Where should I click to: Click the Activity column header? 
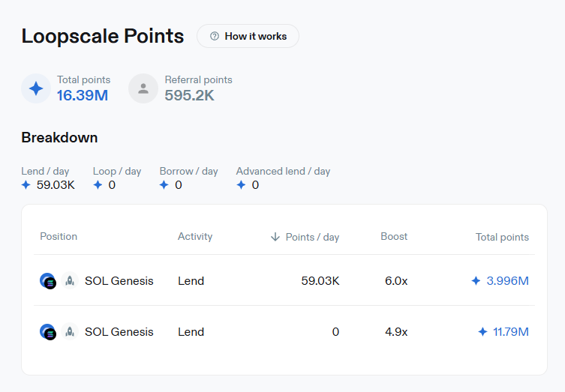click(195, 236)
